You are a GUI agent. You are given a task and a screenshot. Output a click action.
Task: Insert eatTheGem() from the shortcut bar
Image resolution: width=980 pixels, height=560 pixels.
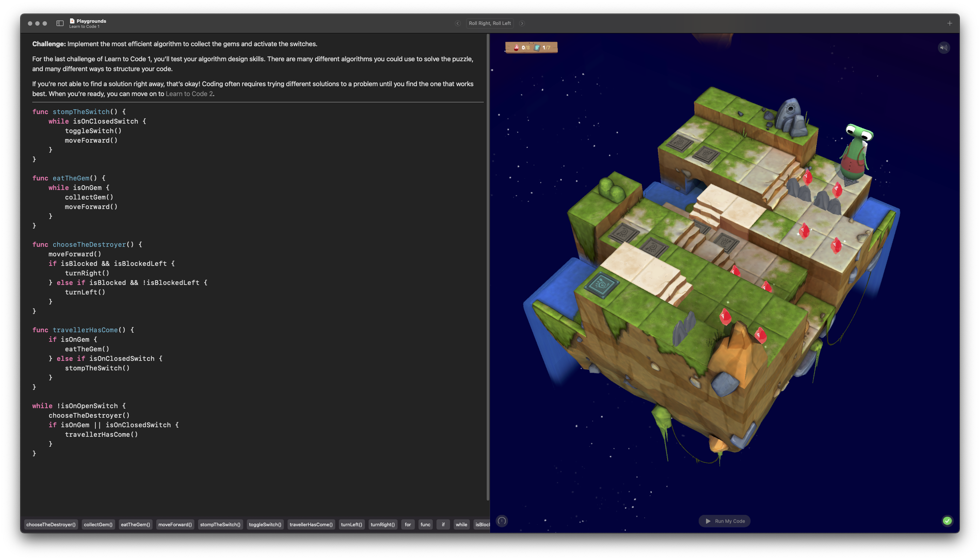135,524
